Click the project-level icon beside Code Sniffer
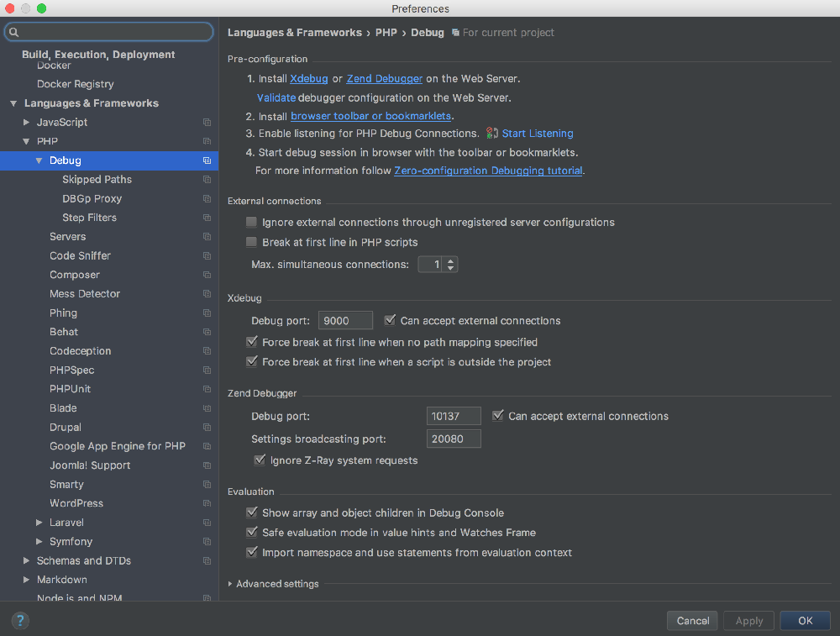 click(207, 256)
